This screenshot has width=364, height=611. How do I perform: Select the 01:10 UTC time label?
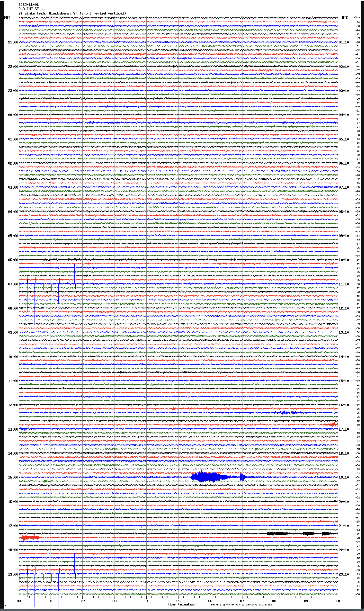coord(344,42)
